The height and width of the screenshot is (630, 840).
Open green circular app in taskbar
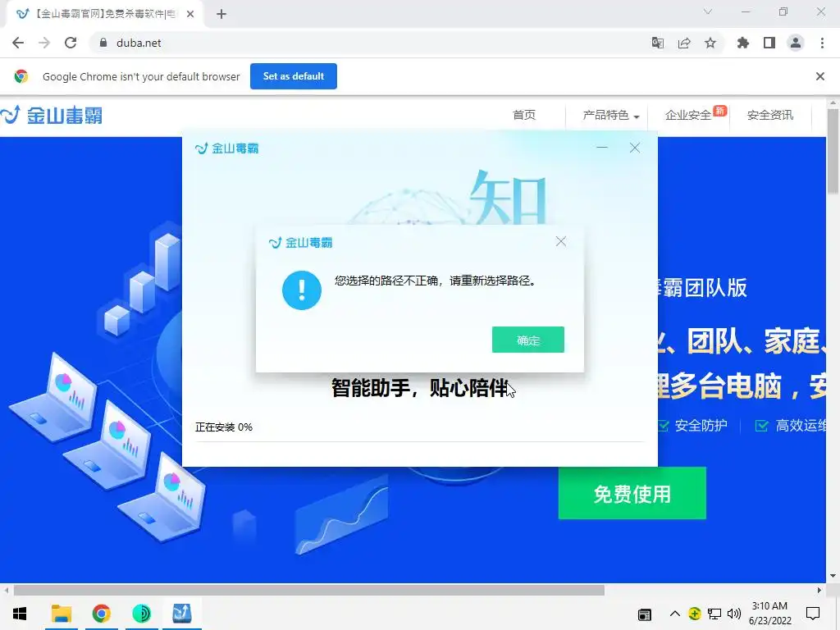click(x=141, y=614)
